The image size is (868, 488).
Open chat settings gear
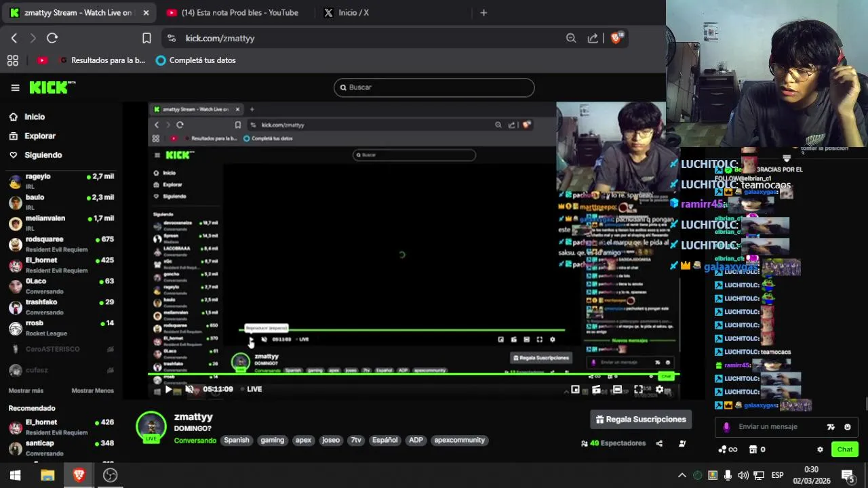820,449
